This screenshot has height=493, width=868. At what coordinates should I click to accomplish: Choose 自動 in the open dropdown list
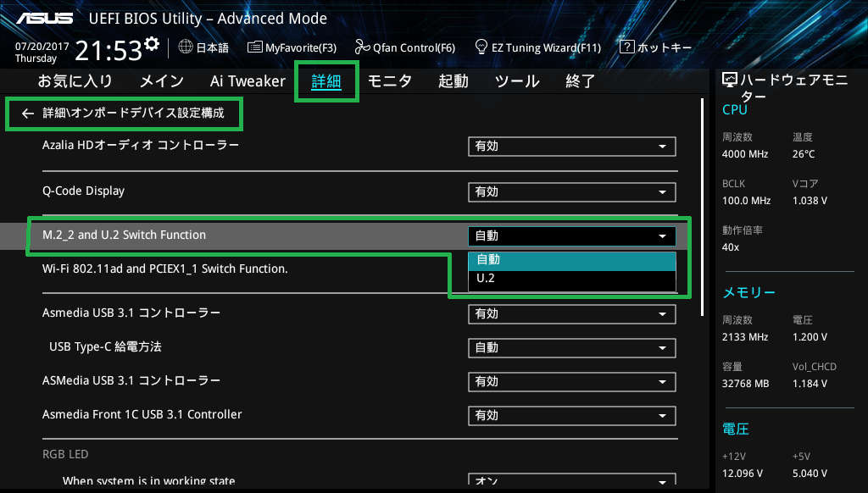pos(572,260)
